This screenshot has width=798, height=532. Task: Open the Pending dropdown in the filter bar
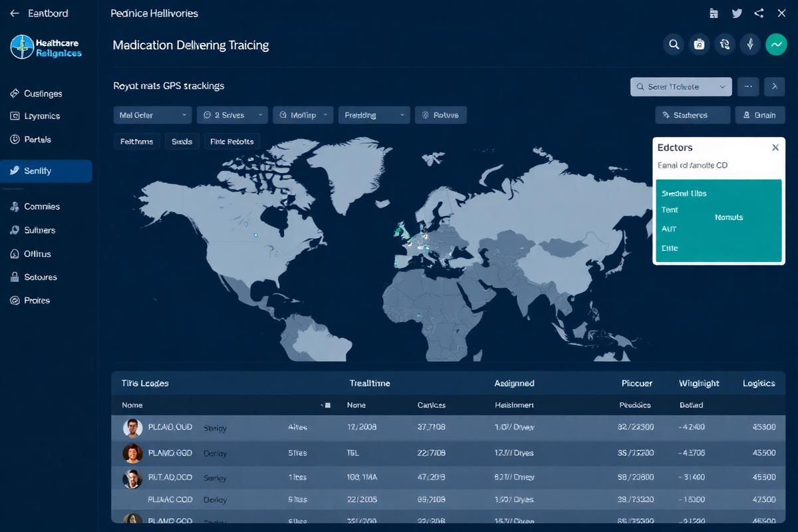point(374,114)
